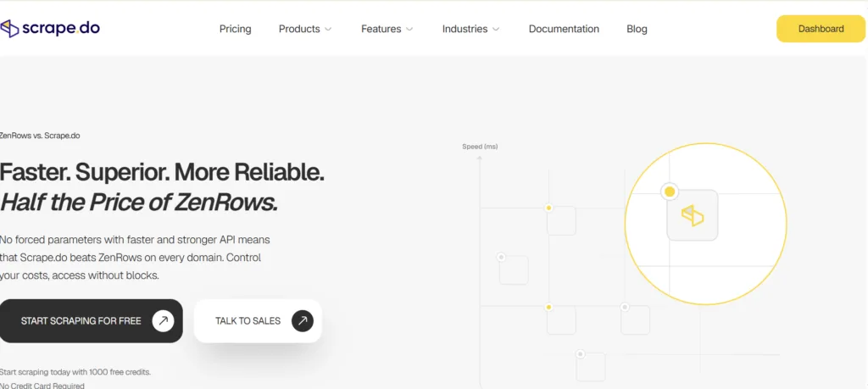Click arrow icon in Start Scraping button
Image resolution: width=868 pixels, height=389 pixels.
pyautogui.click(x=164, y=321)
